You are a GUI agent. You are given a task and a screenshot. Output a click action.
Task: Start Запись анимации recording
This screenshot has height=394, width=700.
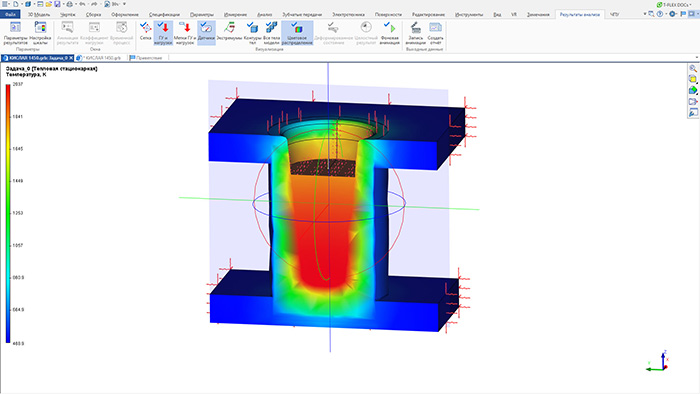[x=416, y=33]
